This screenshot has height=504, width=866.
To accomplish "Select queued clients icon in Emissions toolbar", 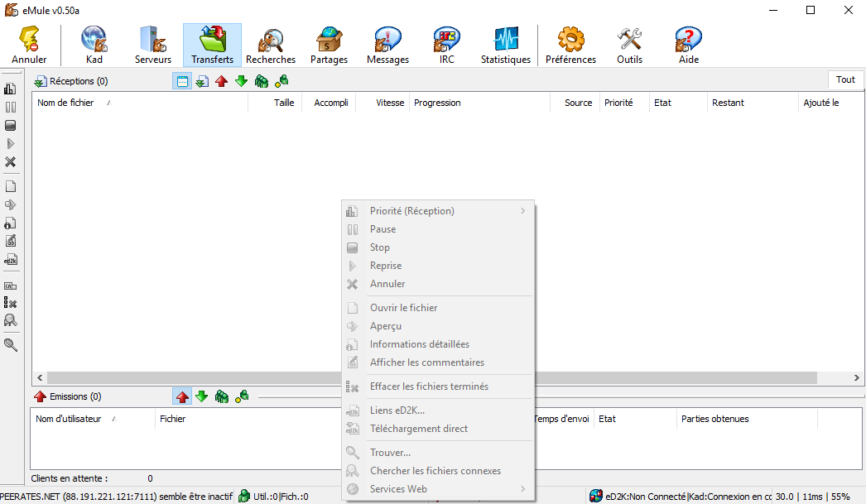I will tap(222, 397).
